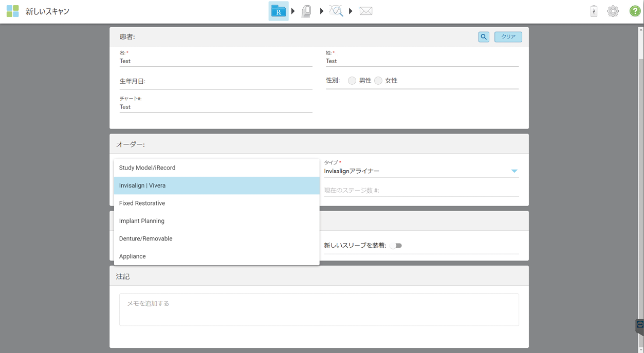Select 男性 gender radio button
The image size is (644, 353).
(352, 81)
